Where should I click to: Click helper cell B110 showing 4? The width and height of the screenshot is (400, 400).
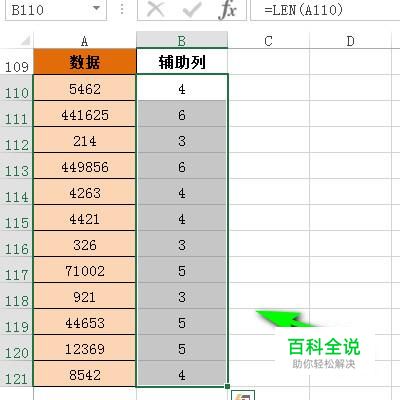point(182,88)
